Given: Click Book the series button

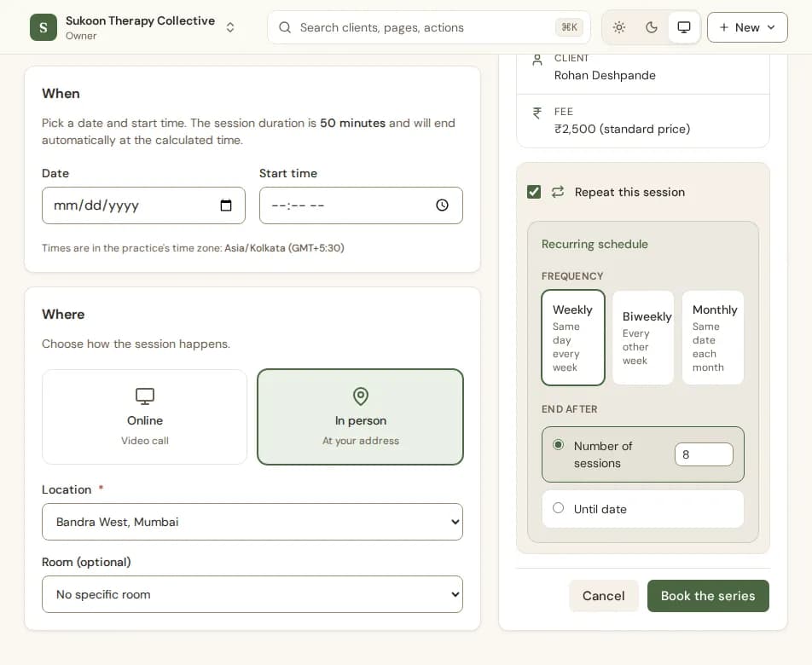Looking at the screenshot, I should coord(708,596).
